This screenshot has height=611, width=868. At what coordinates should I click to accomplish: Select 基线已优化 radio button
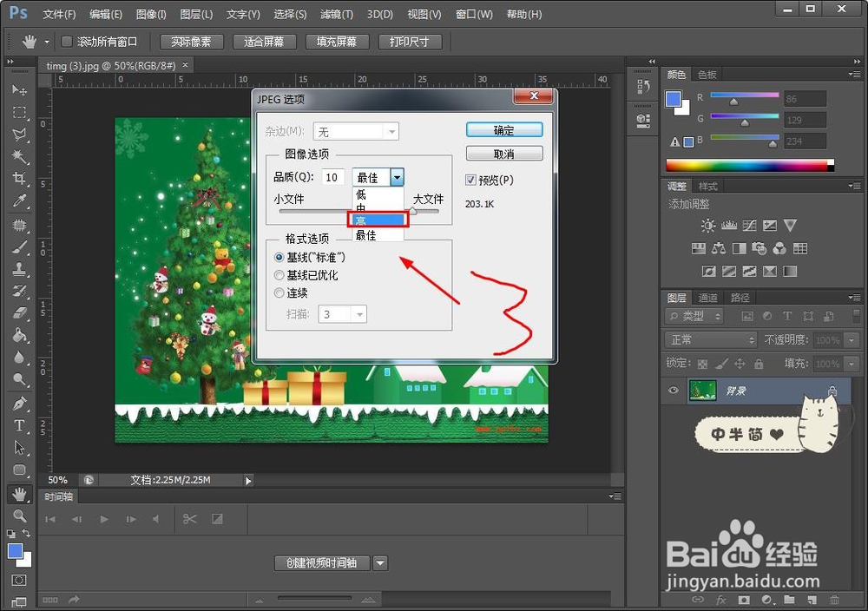279,275
